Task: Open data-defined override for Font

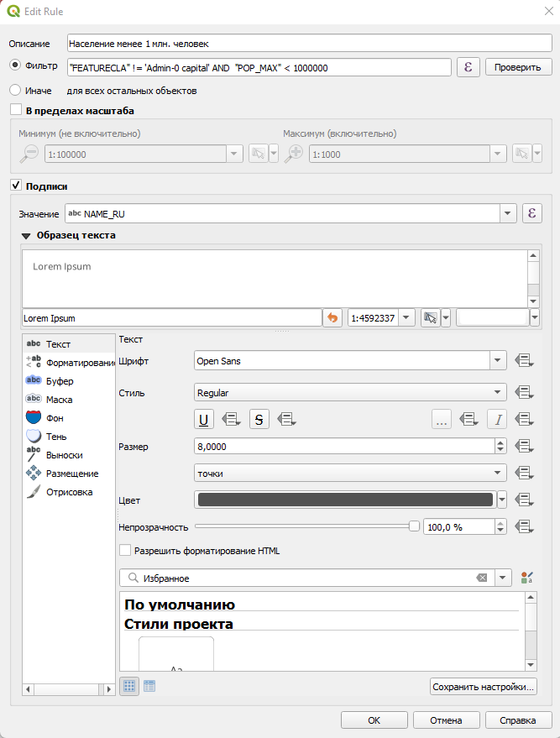Action: coord(524,361)
